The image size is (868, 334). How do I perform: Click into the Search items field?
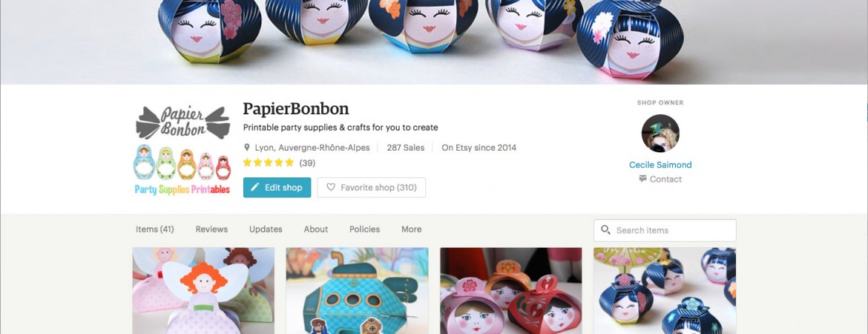click(x=671, y=230)
